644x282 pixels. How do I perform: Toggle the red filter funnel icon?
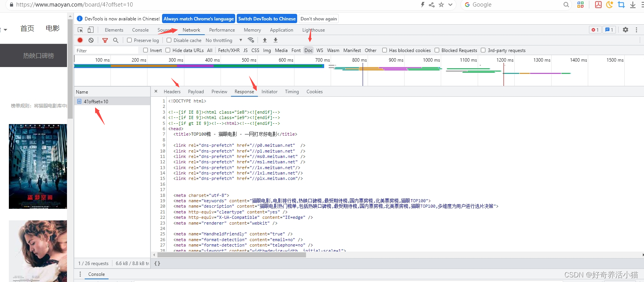tap(105, 40)
